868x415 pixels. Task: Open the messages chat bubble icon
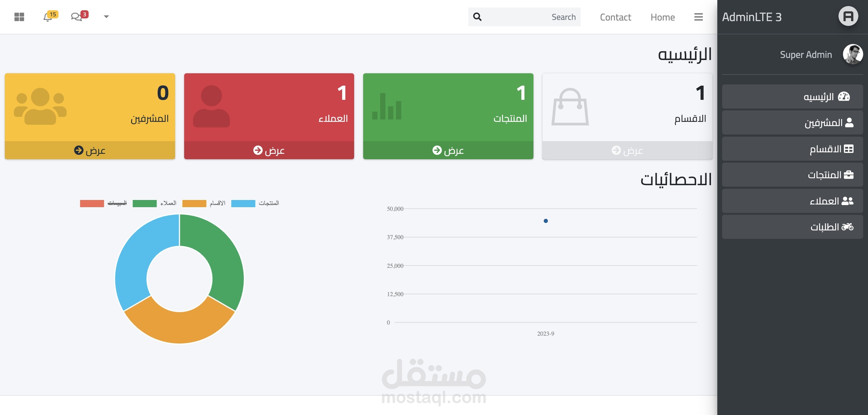click(77, 17)
